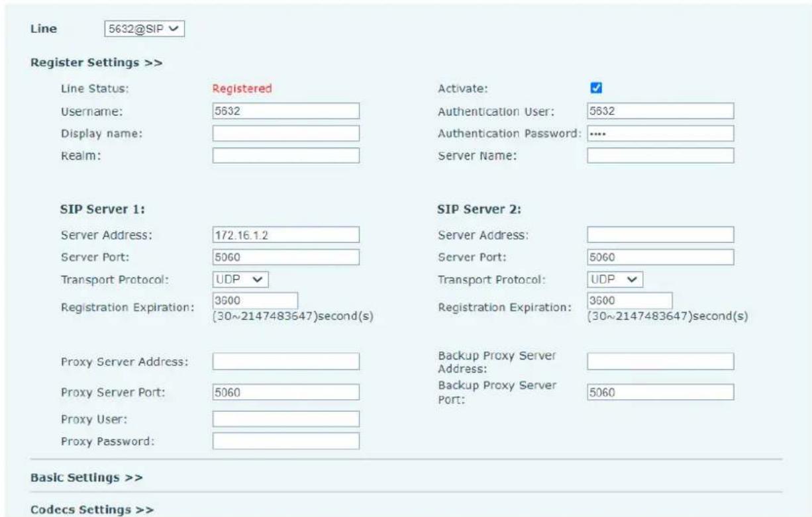Click SIP Server 2 Server Address field

click(x=660, y=234)
